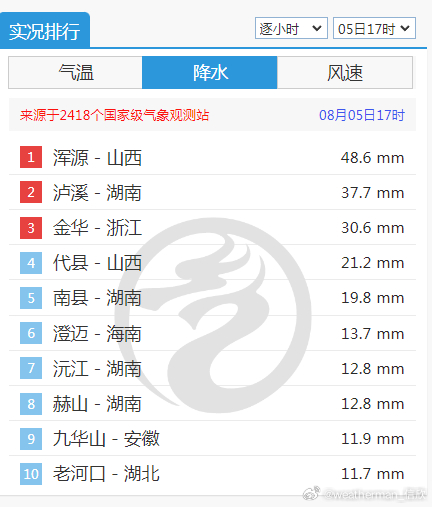Click rank 4 blue badge icon
This screenshot has height=507, width=432.
point(31,263)
